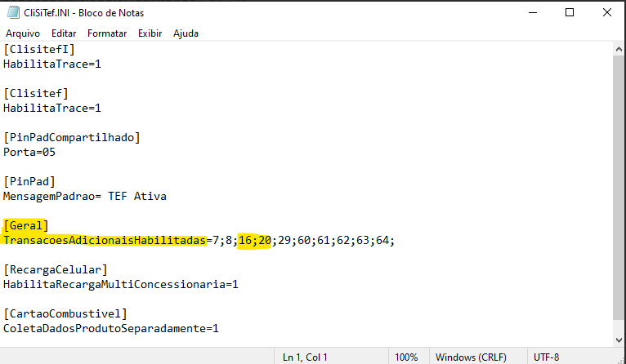This screenshot has width=626, height=364.
Task: Open the Exibir menu
Action: 150,33
